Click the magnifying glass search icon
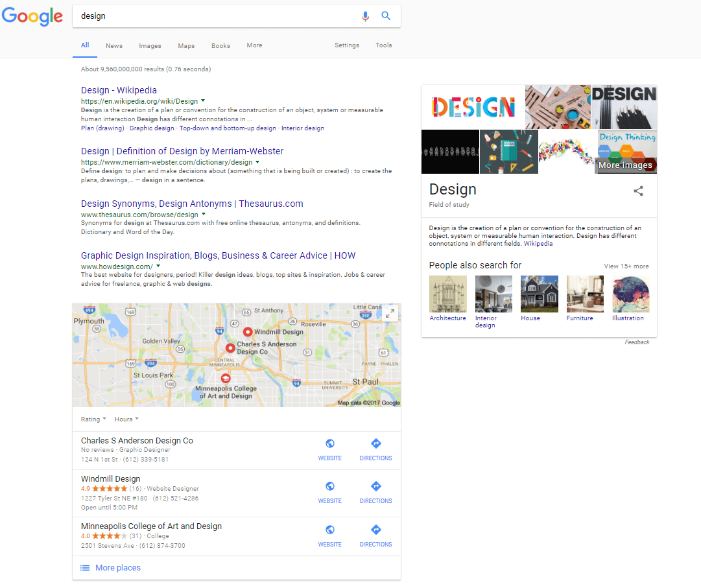Screen dimensions: 701x588 386,16
